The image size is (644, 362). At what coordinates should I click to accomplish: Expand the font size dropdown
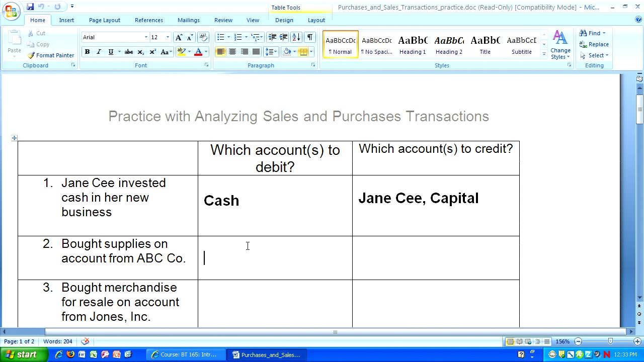pos(168,37)
